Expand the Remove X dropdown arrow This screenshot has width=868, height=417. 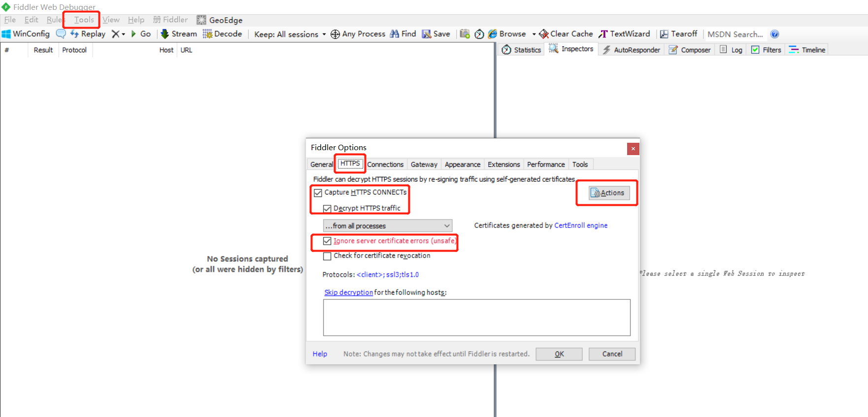click(x=123, y=34)
